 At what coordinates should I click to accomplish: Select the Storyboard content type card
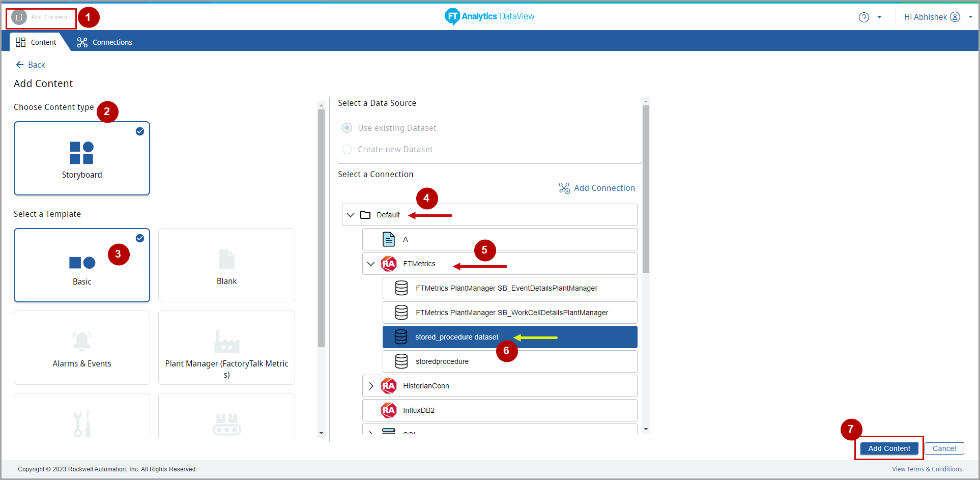[82, 158]
